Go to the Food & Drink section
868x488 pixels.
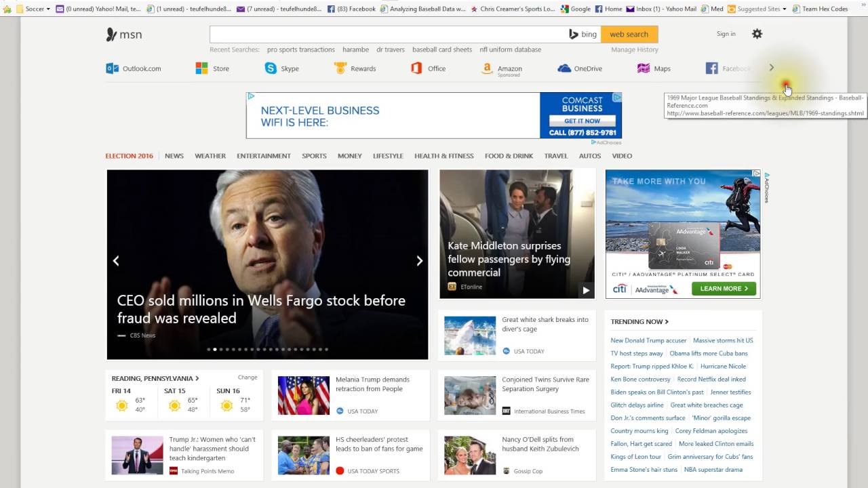(509, 156)
